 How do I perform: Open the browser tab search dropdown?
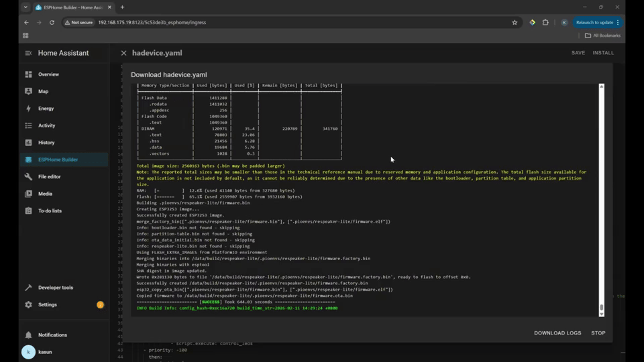click(x=25, y=7)
